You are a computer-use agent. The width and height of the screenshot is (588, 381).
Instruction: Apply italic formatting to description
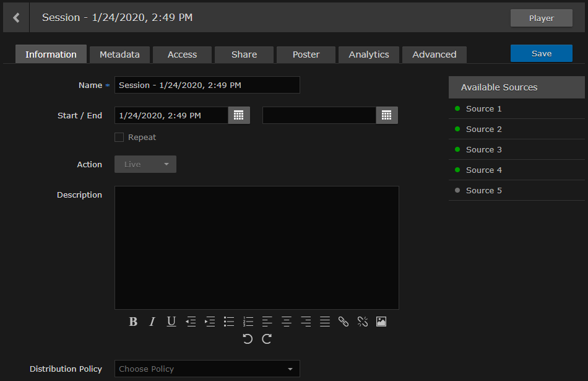pyautogui.click(x=152, y=322)
